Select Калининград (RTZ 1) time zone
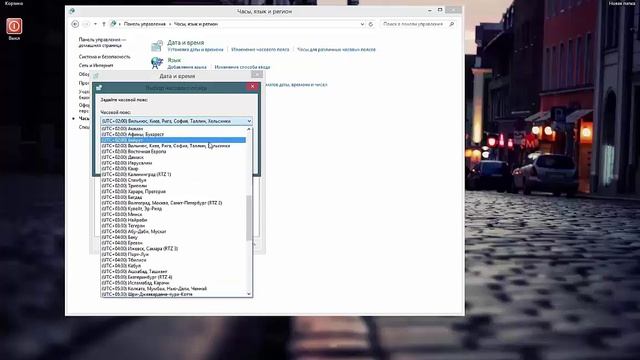The height and width of the screenshot is (360, 640). click(173, 174)
